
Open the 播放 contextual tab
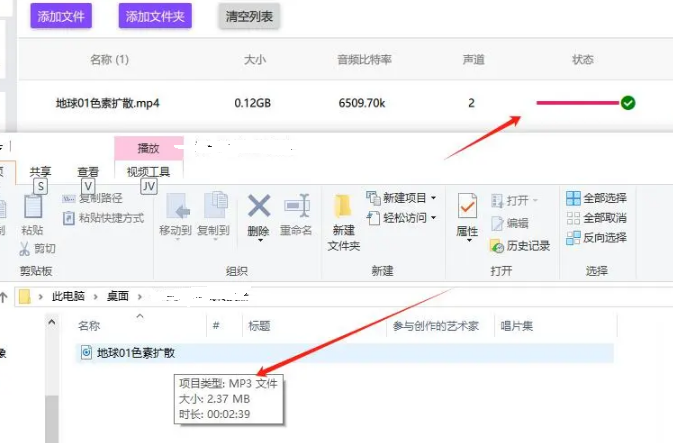pyautogui.click(x=149, y=148)
